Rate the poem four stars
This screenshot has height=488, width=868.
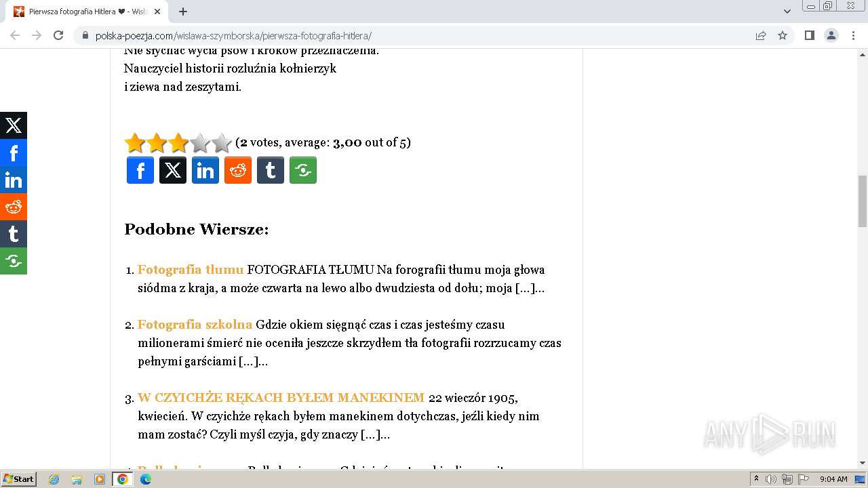pos(200,143)
